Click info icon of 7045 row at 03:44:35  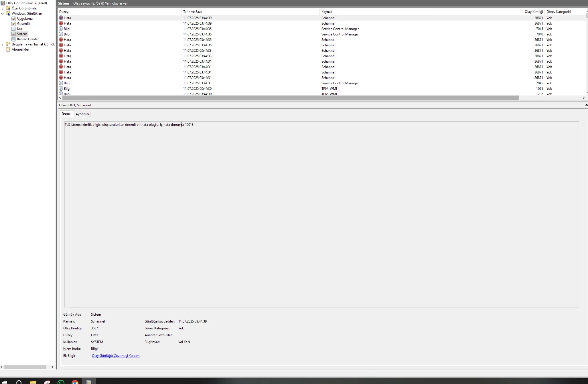[61, 29]
